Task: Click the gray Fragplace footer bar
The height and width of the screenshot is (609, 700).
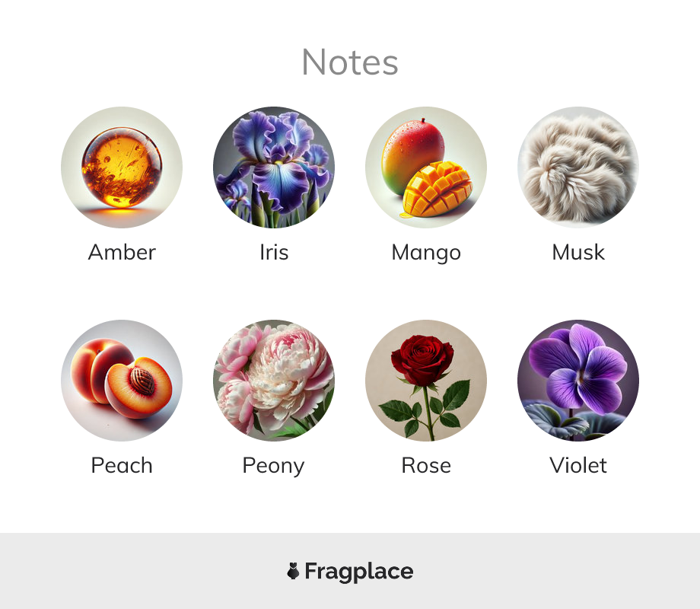Action: 350,571
